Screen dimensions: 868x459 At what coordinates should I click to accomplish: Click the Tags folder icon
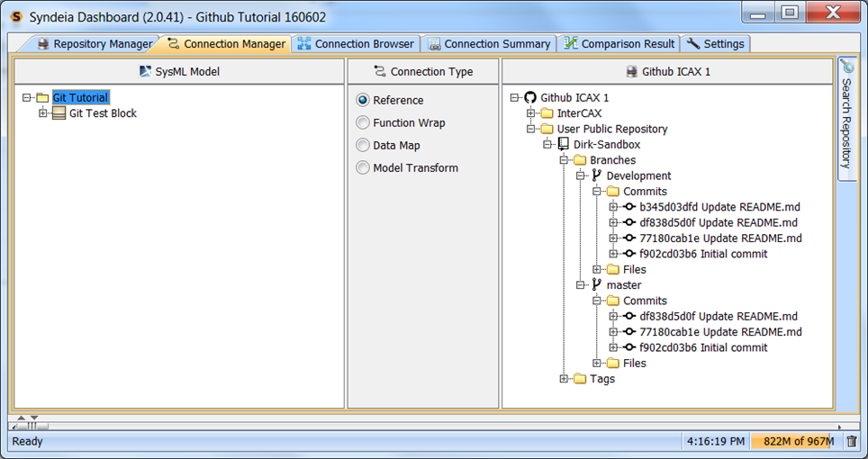580,379
